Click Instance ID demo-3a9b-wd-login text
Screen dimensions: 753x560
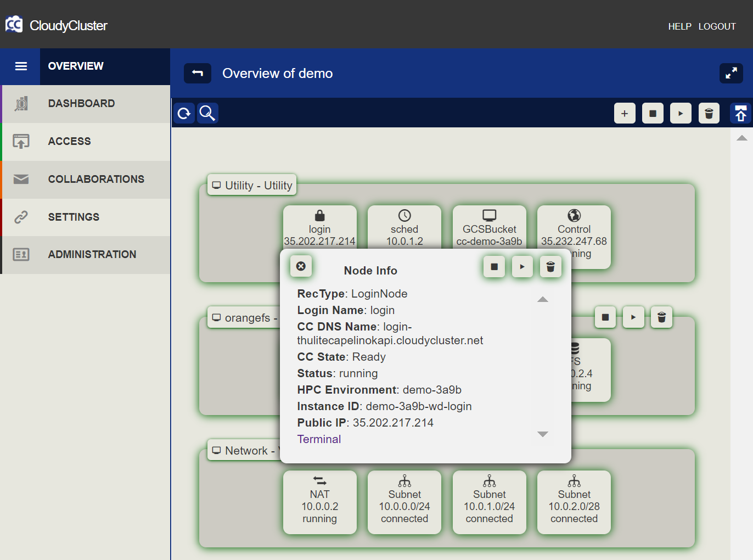tap(419, 406)
